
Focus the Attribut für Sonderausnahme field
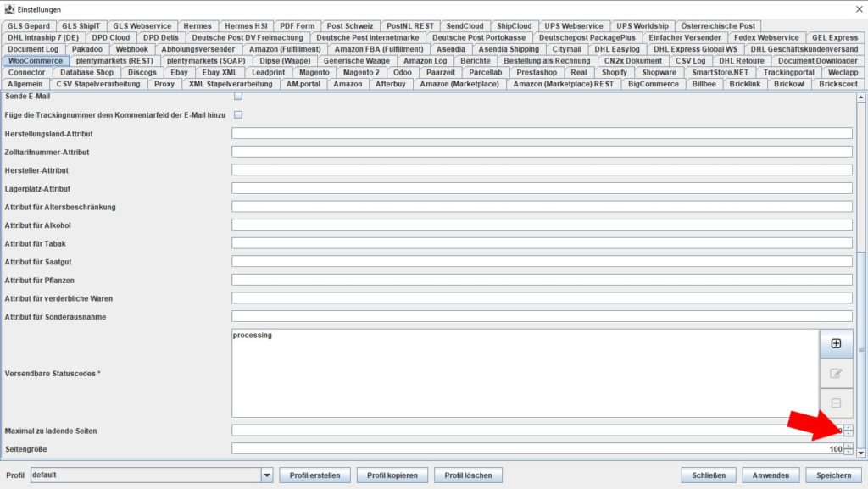pos(542,316)
